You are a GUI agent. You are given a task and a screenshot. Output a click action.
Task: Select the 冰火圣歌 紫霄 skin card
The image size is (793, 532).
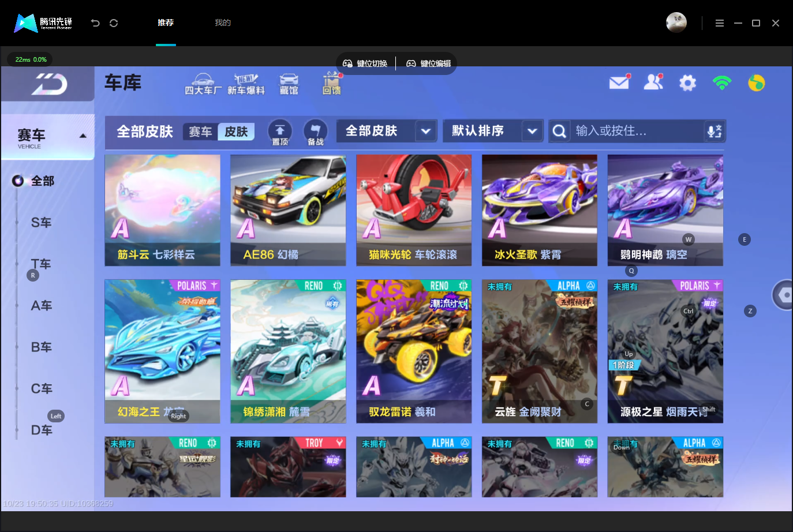(x=540, y=210)
